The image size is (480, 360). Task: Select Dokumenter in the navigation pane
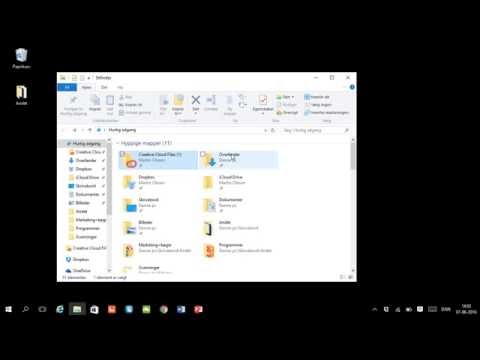tap(87, 194)
